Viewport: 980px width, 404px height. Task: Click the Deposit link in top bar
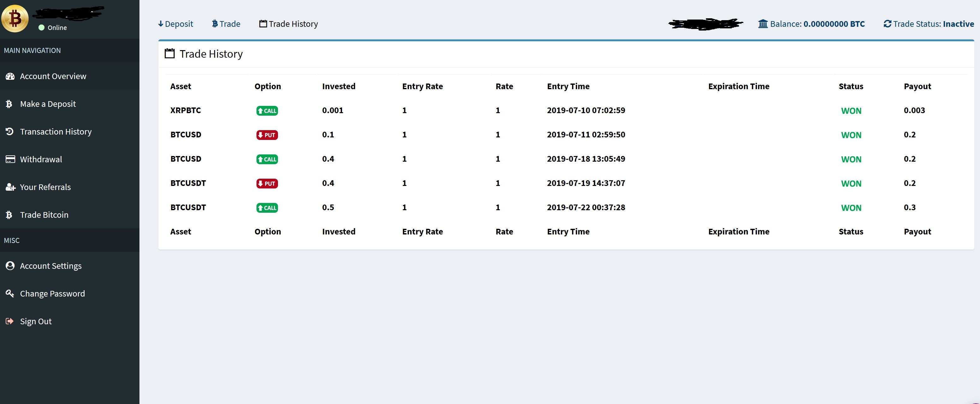click(176, 24)
